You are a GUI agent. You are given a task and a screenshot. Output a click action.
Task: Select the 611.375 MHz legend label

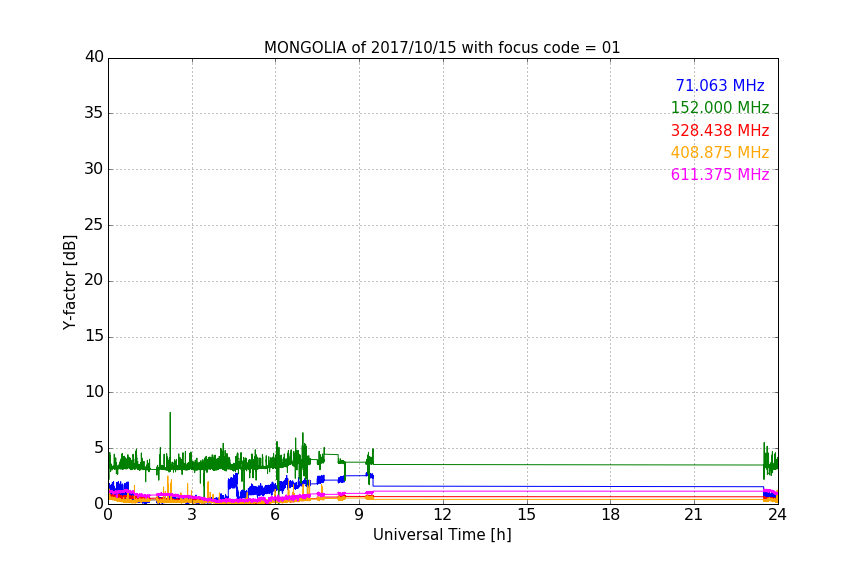[x=720, y=175]
